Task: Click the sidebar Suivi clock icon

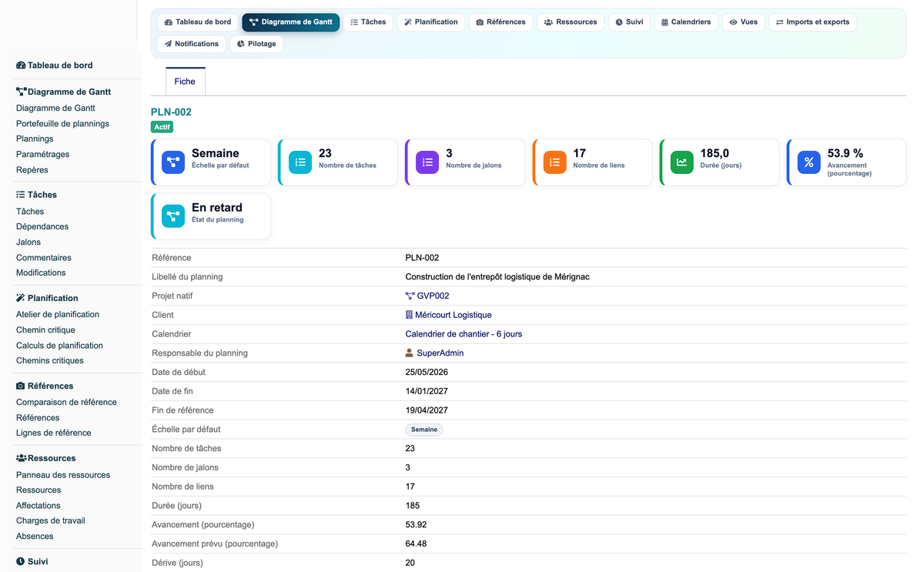Action: point(21,561)
